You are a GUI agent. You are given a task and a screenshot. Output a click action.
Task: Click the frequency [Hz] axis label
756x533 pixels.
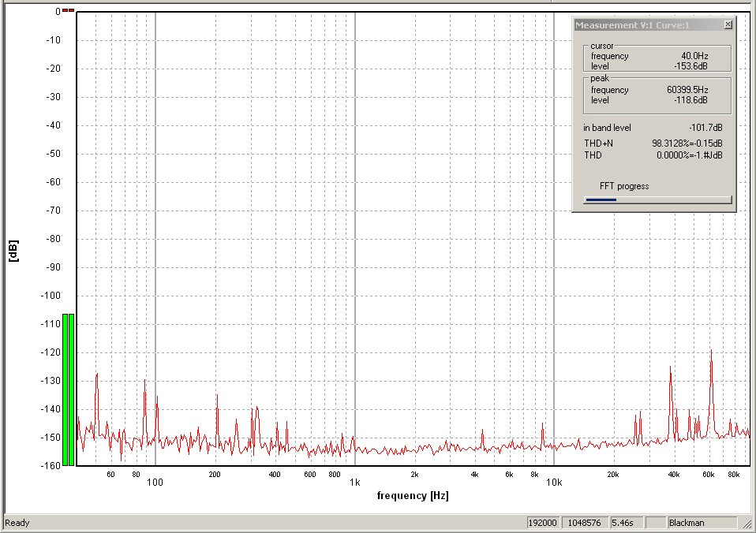coord(413,495)
